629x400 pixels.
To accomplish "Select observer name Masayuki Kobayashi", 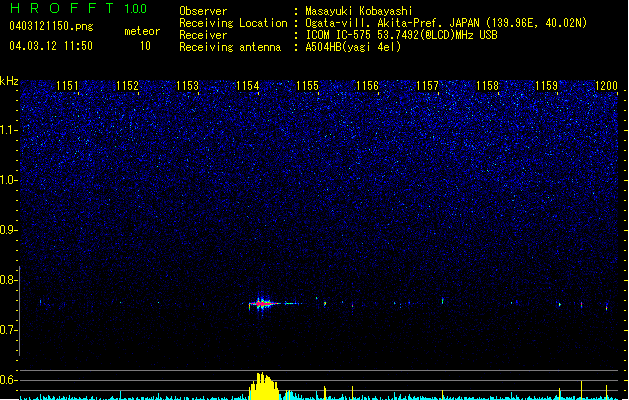I will [x=359, y=11].
